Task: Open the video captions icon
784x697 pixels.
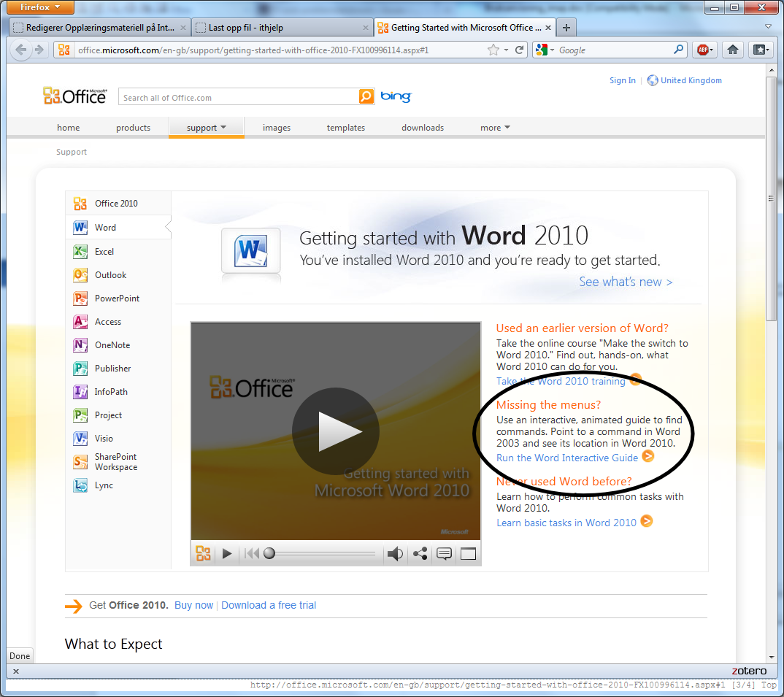Action: click(x=444, y=554)
